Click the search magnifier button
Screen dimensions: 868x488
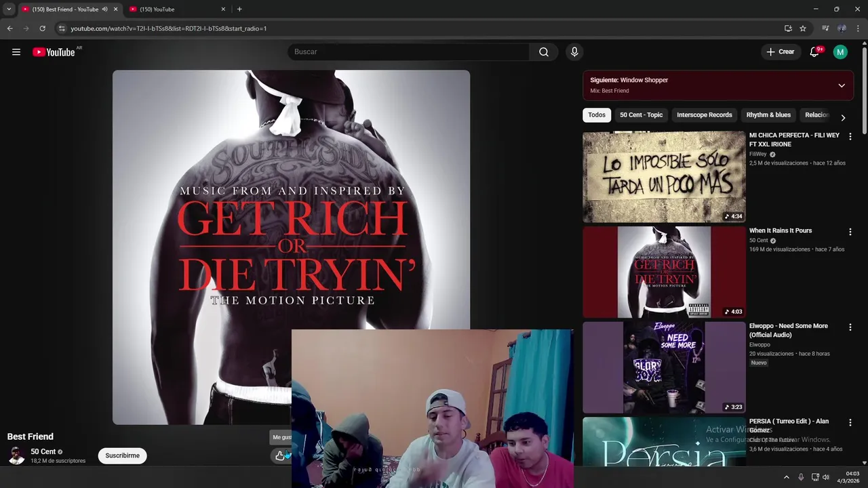click(x=544, y=52)
